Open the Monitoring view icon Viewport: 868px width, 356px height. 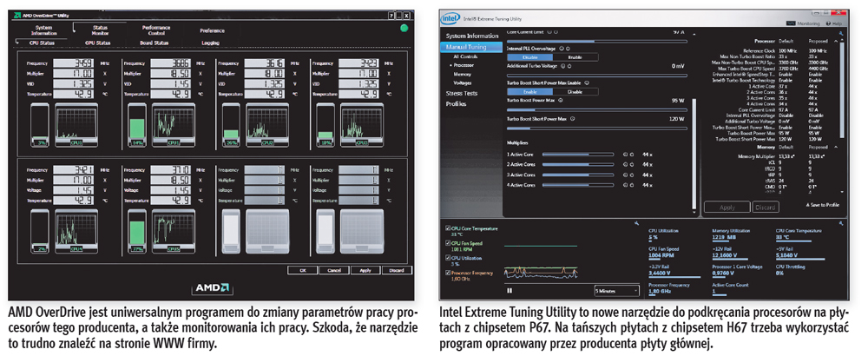click(x=789, y=23)
